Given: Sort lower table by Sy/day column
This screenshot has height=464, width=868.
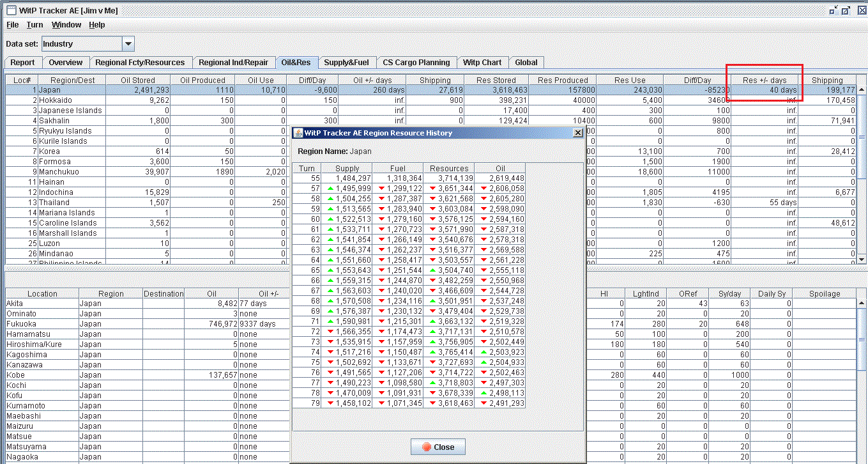Looking at the screenshot, I should pos(729,293).
